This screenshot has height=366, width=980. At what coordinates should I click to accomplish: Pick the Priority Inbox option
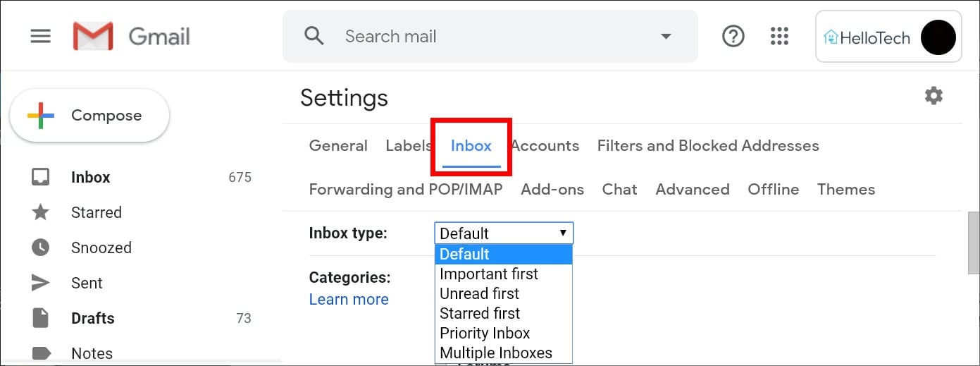coord(485,333)
